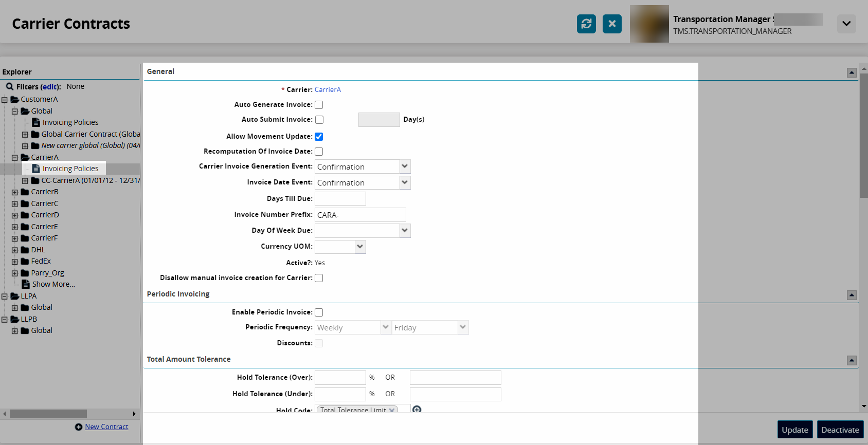Screen dimensions: 868x445
Task: Collapse the General section arrow icon
Action: [x=852, y=72]
